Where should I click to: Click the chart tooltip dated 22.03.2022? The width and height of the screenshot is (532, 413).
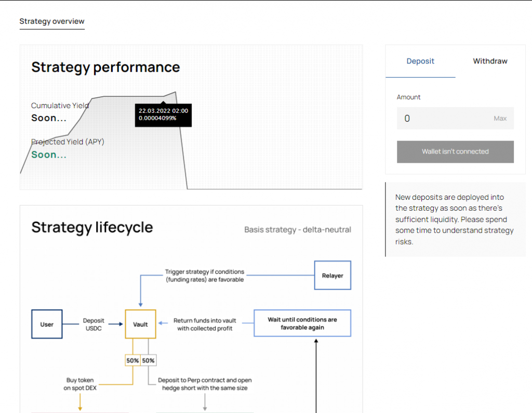point(163,114)
